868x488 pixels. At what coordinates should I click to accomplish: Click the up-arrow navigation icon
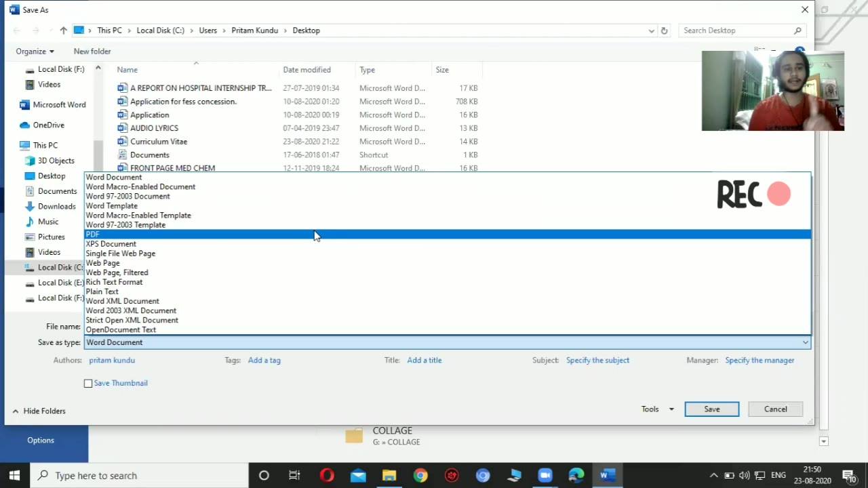[x=63, y=30]
